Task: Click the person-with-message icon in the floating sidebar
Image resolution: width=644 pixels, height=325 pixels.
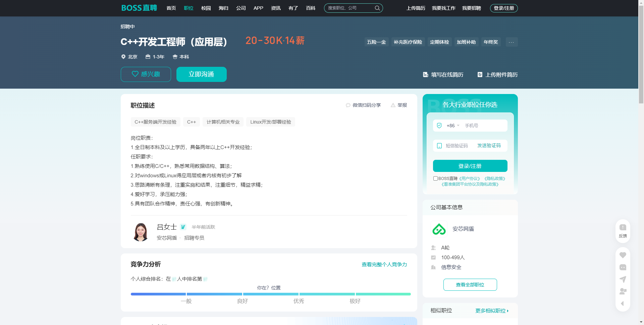Action: click(623, 291)
